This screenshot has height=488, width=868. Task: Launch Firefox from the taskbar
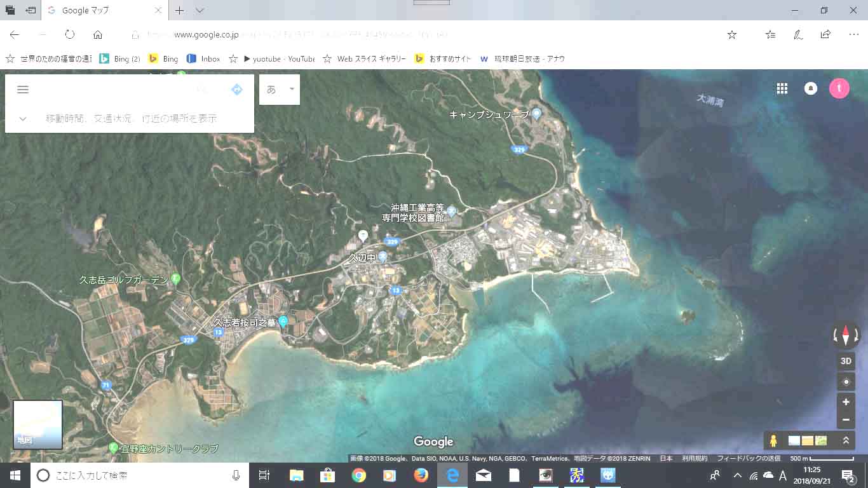click(421, 475)
